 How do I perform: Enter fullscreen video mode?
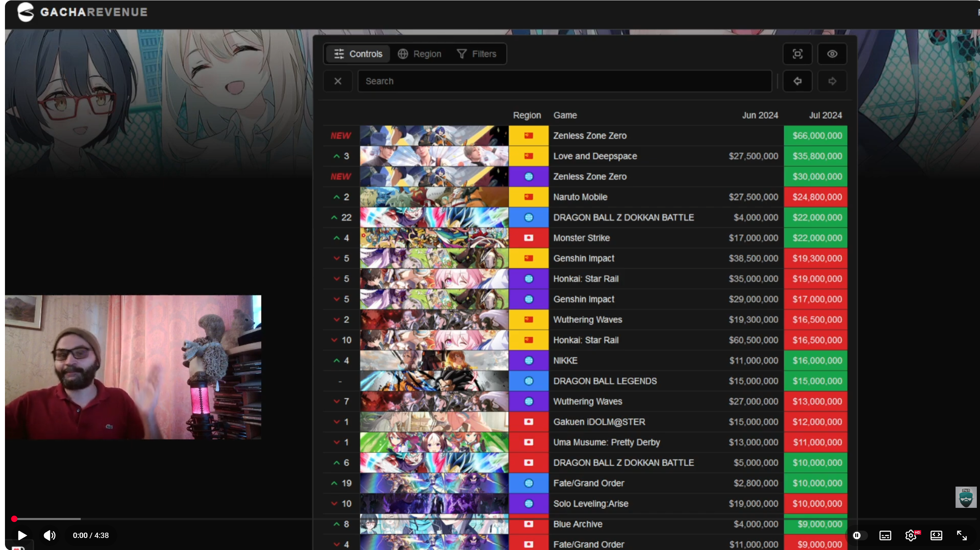[x=961, y=535]
